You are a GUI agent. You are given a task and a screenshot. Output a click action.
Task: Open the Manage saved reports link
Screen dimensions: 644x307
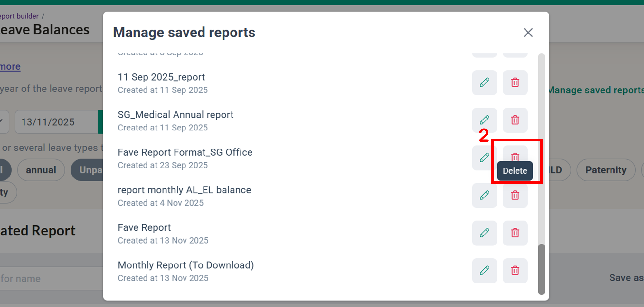(596, 90)
